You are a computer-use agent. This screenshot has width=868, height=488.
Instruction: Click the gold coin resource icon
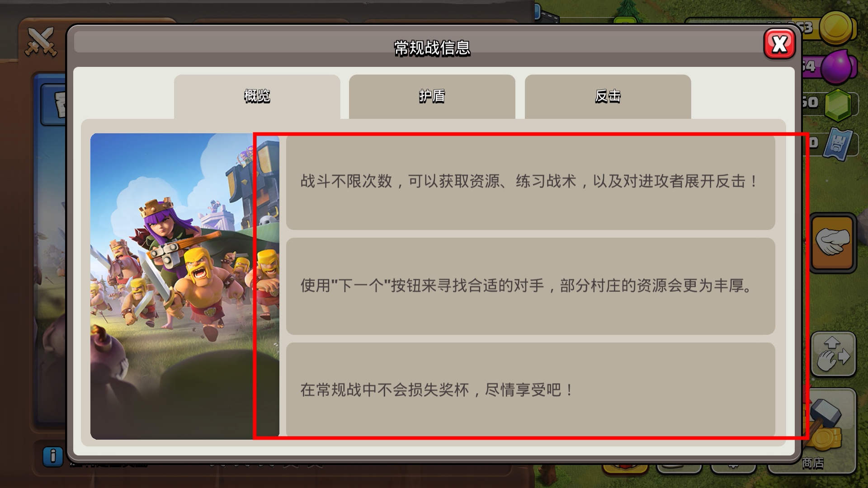(836, 28)
